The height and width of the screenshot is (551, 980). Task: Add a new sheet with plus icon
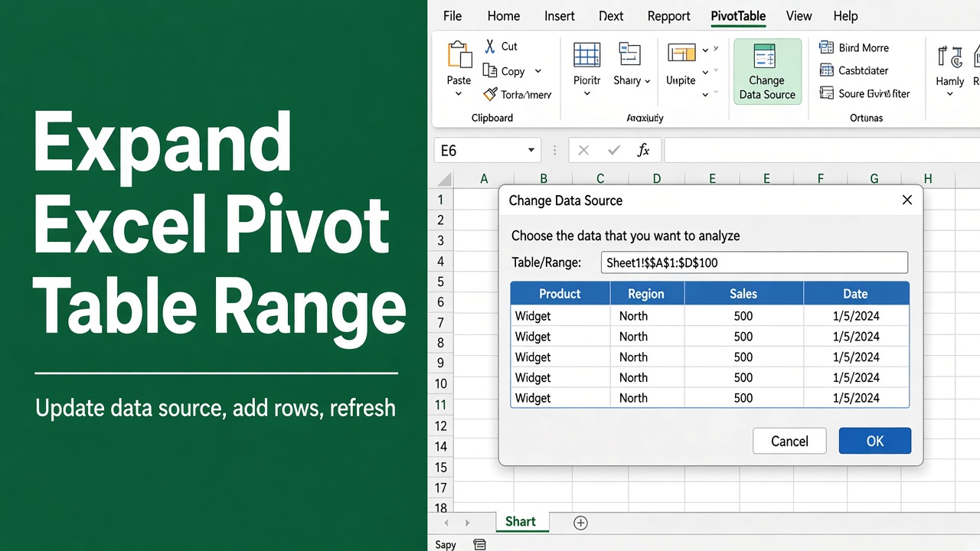tap(580, 523)
